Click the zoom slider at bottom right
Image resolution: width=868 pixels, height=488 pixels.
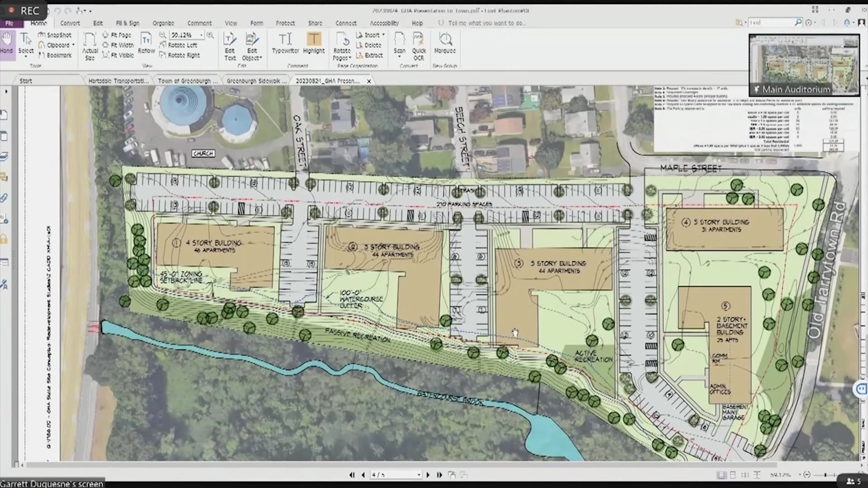(825, 475)
